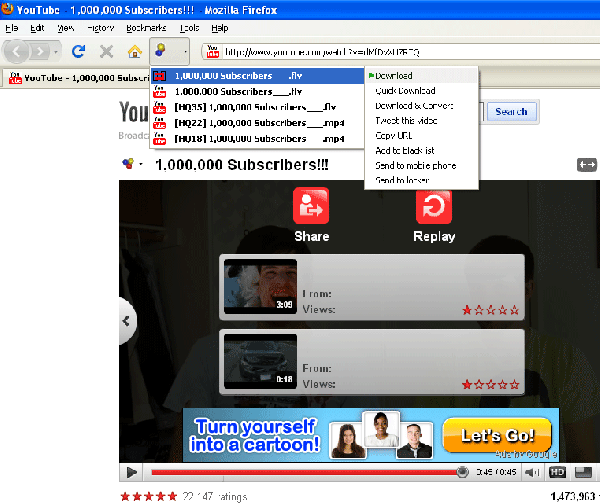Click Let's Go! ad button
Image resolution: width=600 pixels, height=504 pixels.
point(497,435)
